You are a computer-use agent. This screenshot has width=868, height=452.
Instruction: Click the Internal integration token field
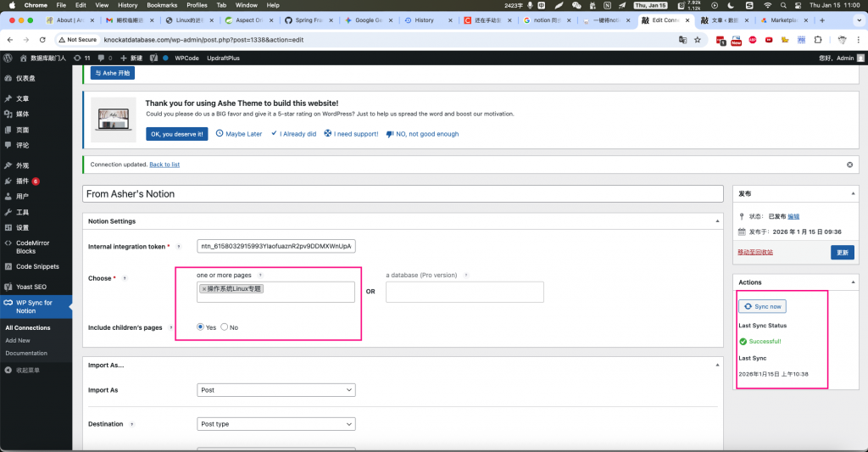click(x=275, y=246)
